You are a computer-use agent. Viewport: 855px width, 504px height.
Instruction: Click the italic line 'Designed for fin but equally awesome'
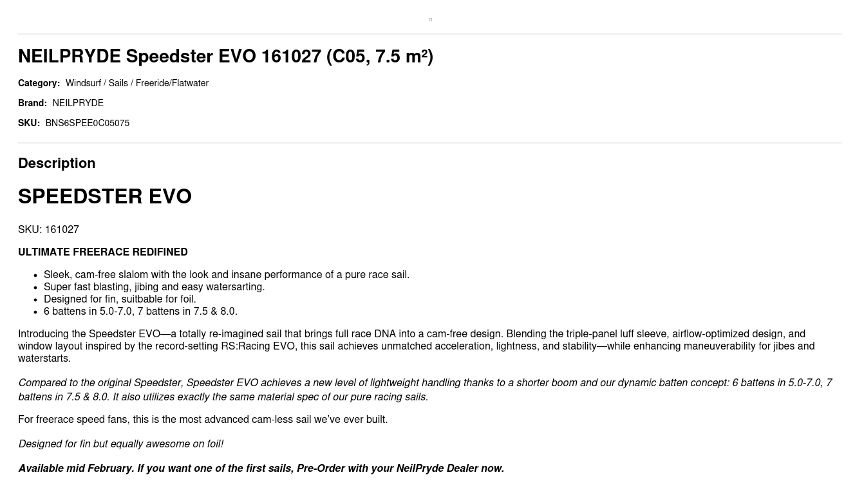(121, 444)
